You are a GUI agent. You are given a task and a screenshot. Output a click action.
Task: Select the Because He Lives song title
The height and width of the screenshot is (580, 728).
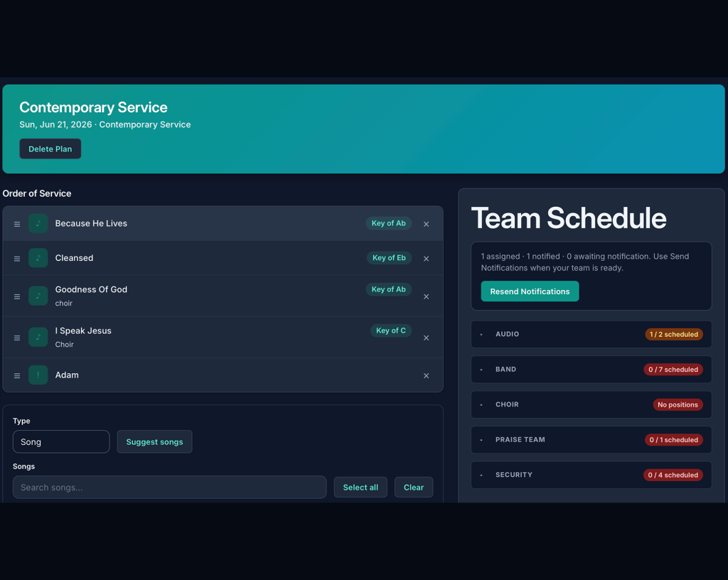(91, 223)
